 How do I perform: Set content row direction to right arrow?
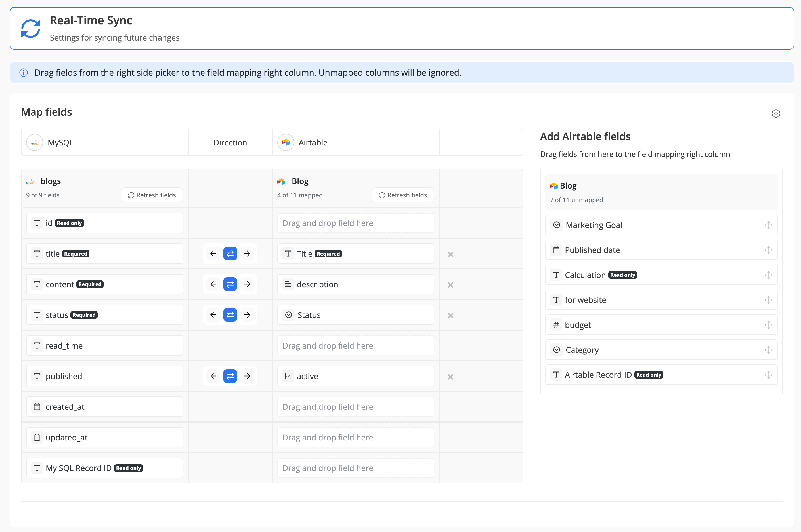247,284
